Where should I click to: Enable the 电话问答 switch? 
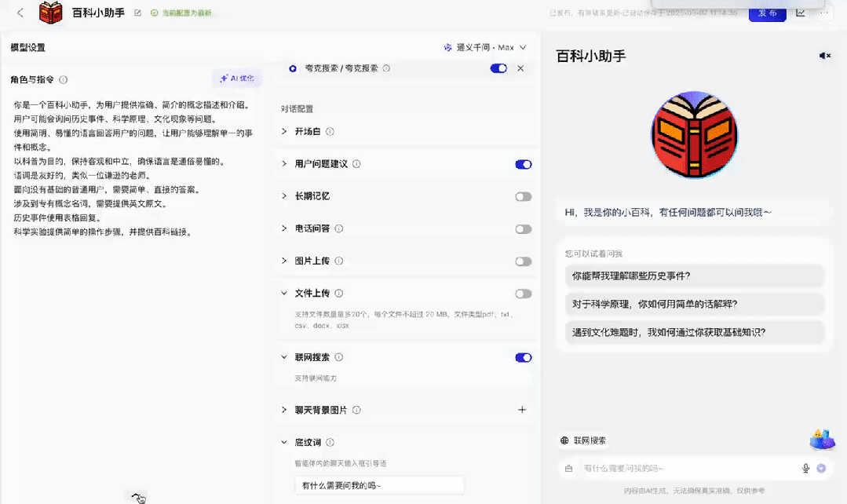[x=523, y=229]
